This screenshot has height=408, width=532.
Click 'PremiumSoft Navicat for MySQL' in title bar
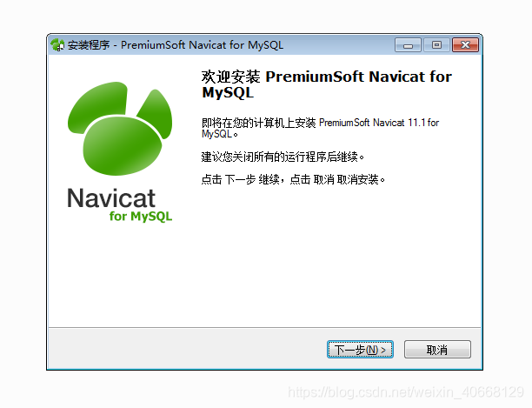click(x=202, y=45)
